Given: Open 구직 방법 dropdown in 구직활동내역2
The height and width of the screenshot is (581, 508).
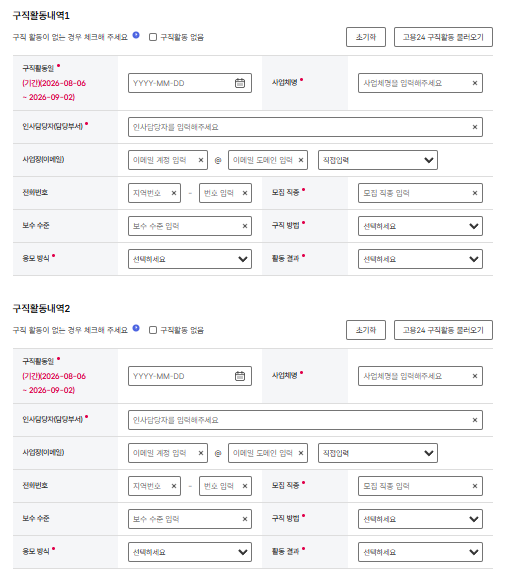Looking at the screenshot, I should (x=420, y=519).
